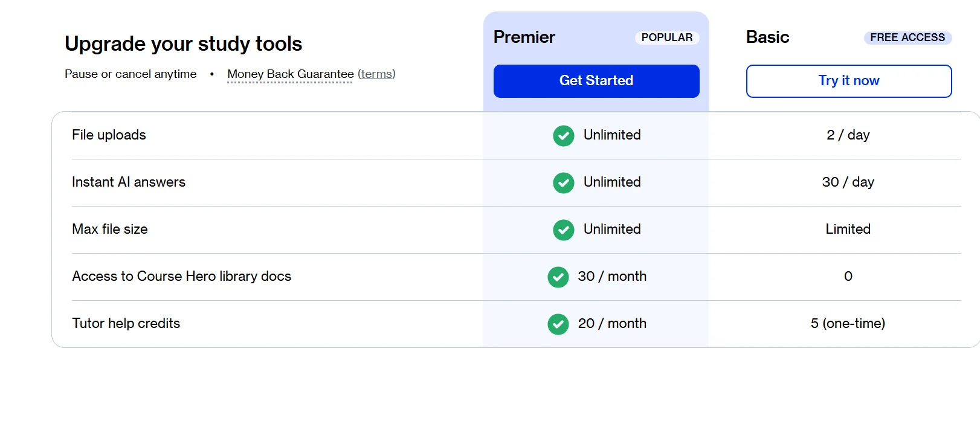Click the Premier 30 / month value
The height and width of the screenshot is (424, 980).
[x=611, y=276]
